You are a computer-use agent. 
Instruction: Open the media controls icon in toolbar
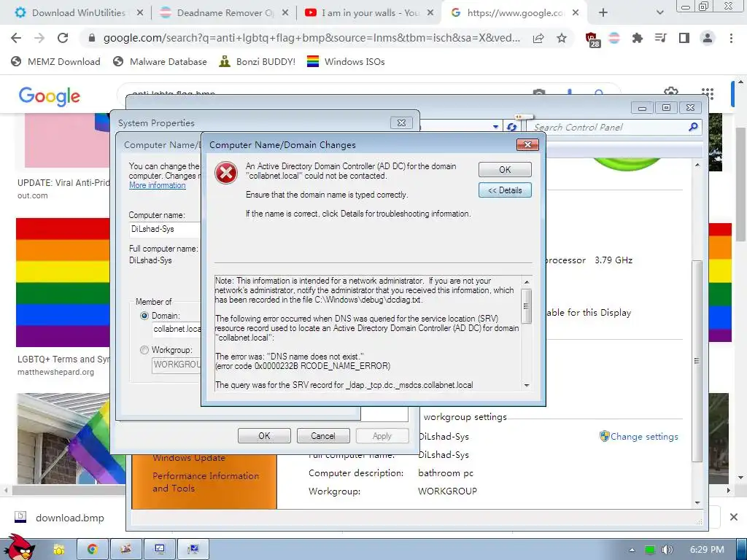(661, 38)
